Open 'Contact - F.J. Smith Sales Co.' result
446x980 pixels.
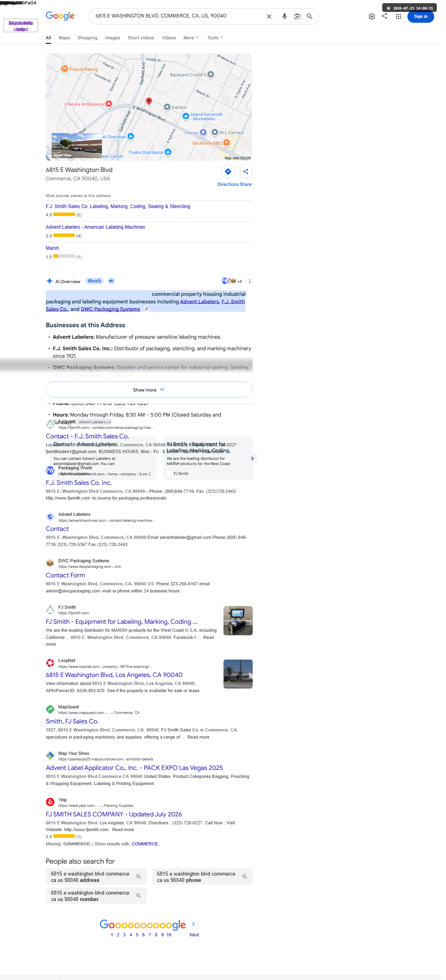(87, 436)
